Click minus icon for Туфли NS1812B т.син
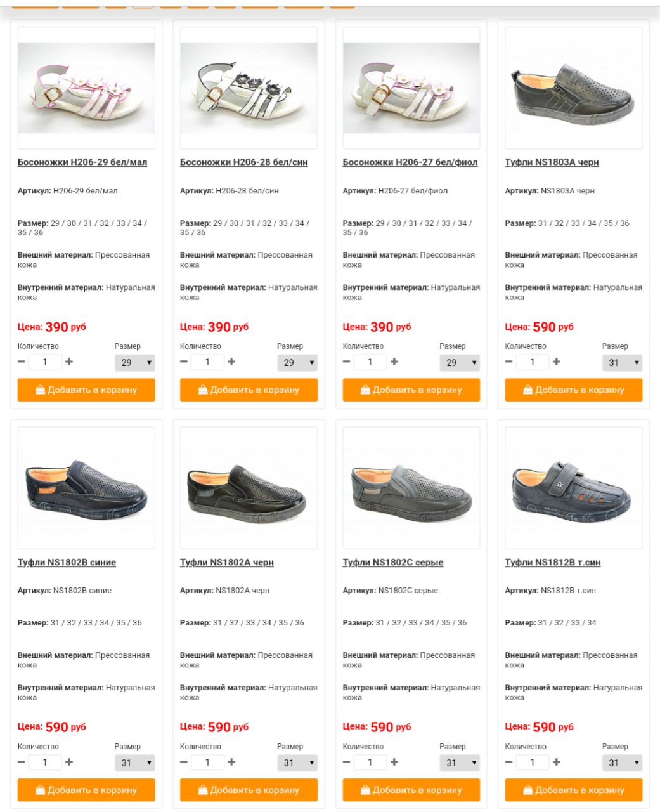This screenshot has height=812, width=660. (x=508, y=762)
